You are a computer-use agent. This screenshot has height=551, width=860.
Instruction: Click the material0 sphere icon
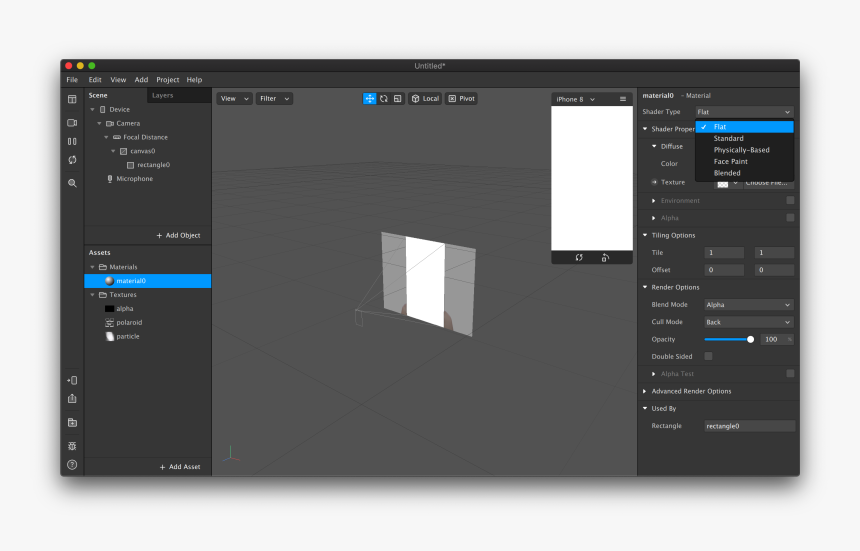pos(110,281)
